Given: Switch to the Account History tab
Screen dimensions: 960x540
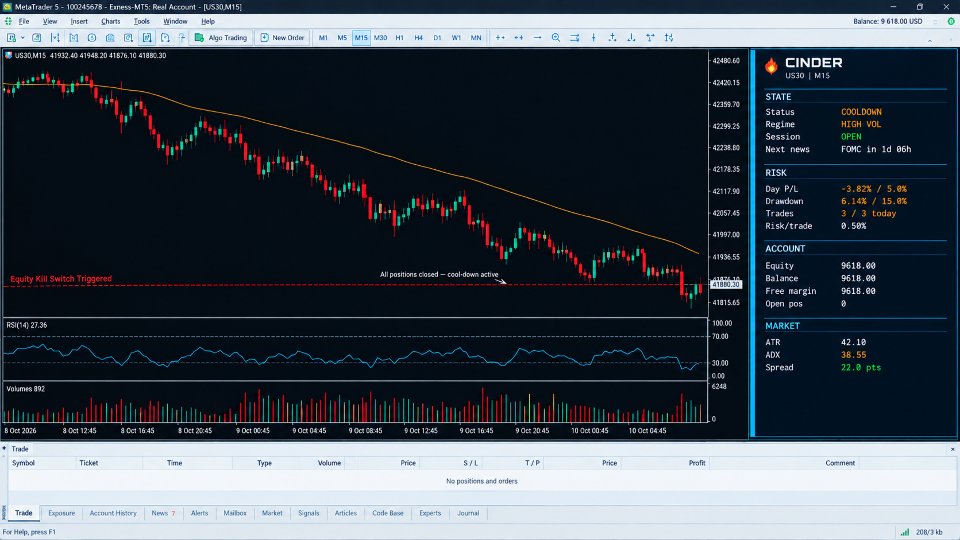Looking at the screenshot, I should 113,513.
